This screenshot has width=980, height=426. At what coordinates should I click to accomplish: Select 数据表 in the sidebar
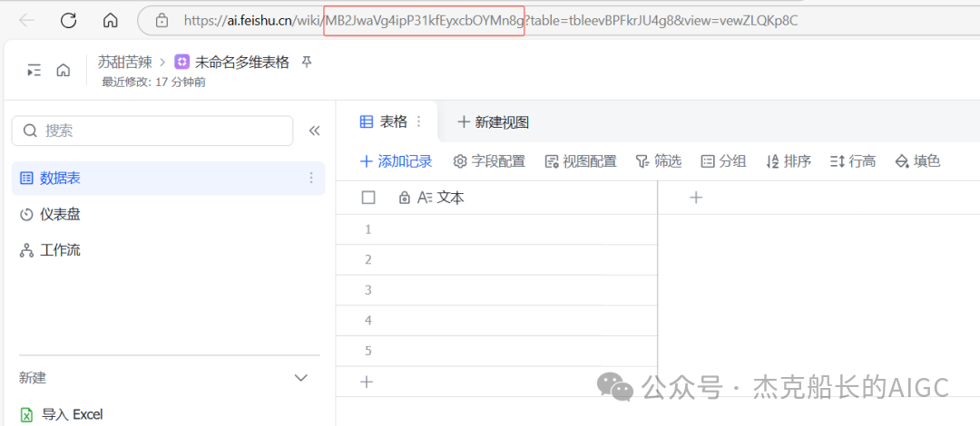169,179
